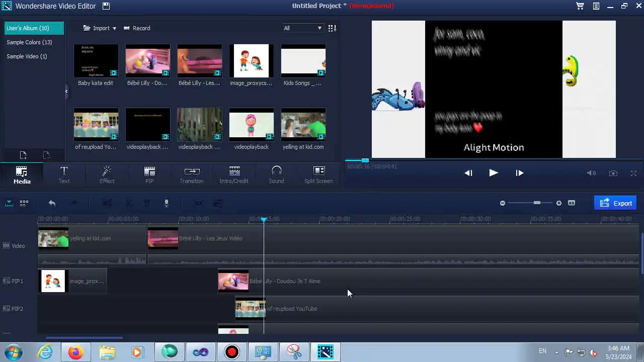Toggle full screen preview

click(x=634, y=173)
